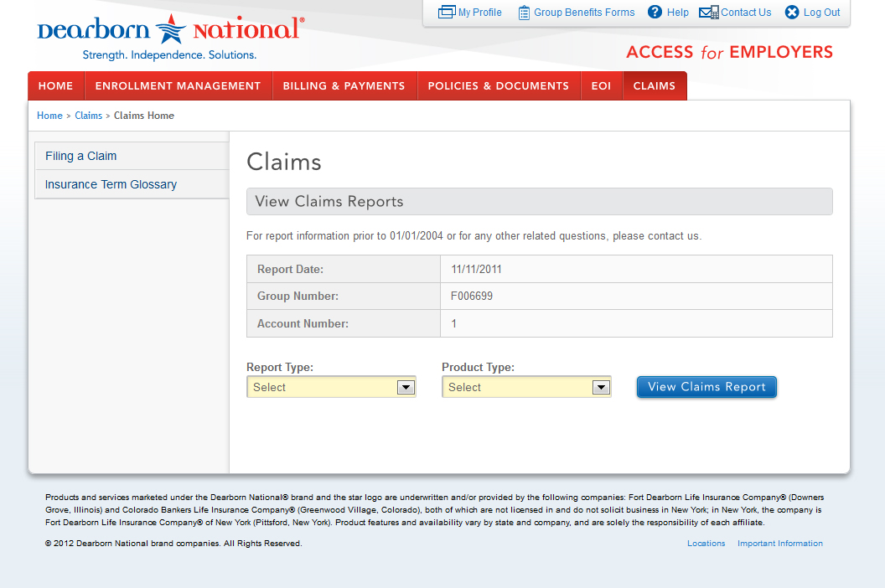
Task: Click the Home breadcrumb link
Action: (x=49, y=116)
